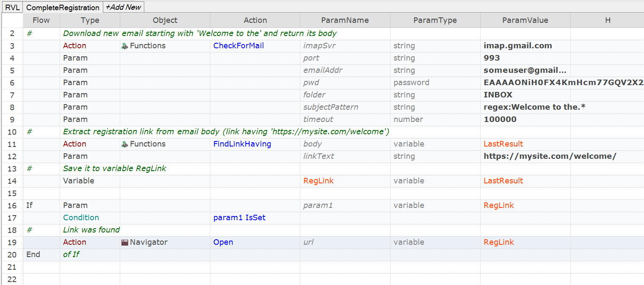The image size is (644, 285).
Task: Select the FindLinkHaving action cell
Action: 255,144
